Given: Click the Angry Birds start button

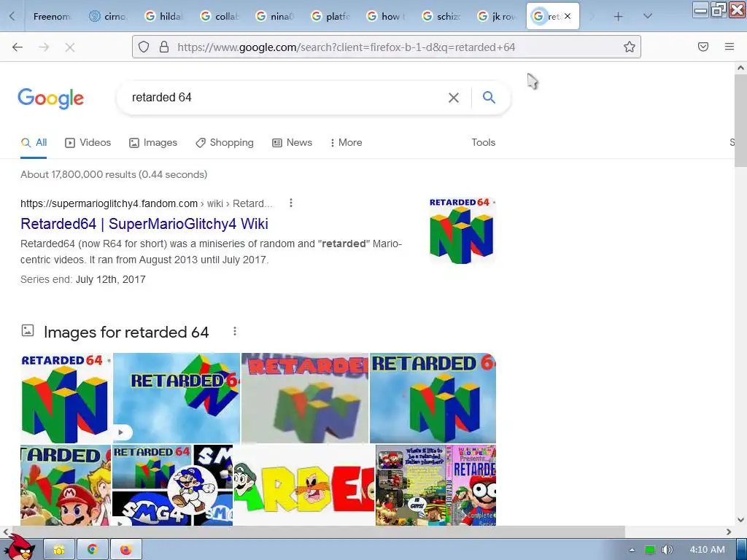Looking at the screenshot, I should [x=20, y=547].
